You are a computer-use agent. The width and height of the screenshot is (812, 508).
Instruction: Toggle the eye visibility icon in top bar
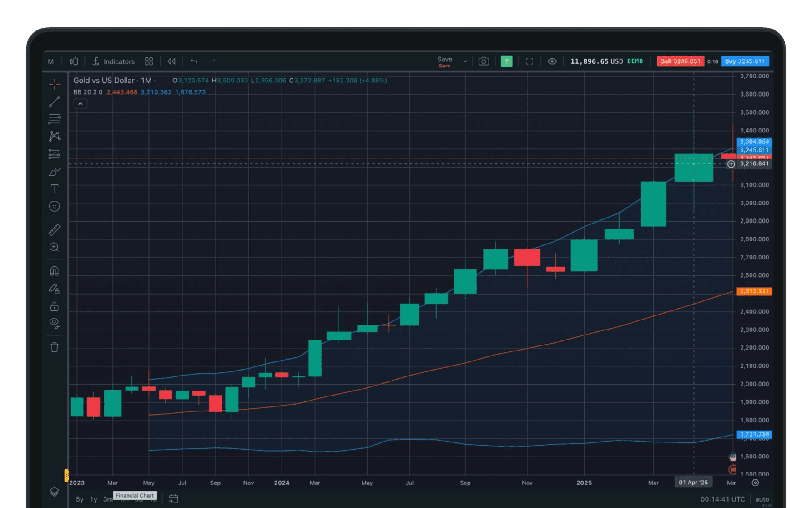(552, 61)
